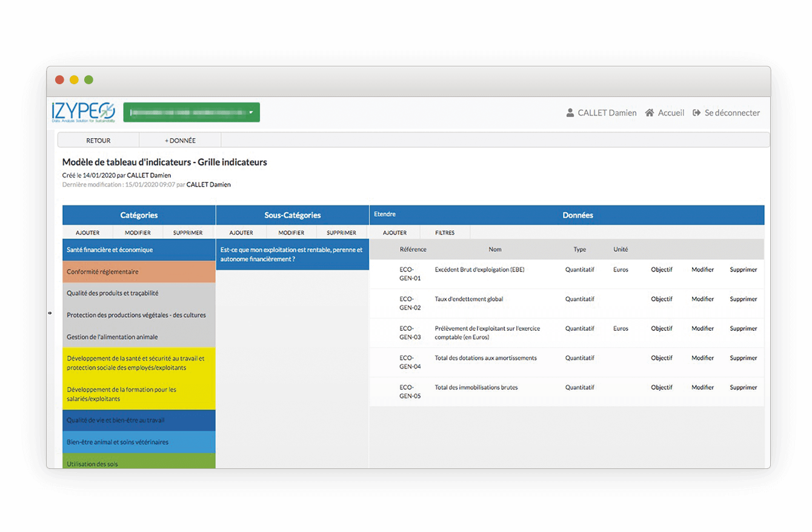Image resolution: width=812 pixels, height=532 pixels.
Task: Click MODIFIER under Sous-Catégories
Action: (291, 233)
